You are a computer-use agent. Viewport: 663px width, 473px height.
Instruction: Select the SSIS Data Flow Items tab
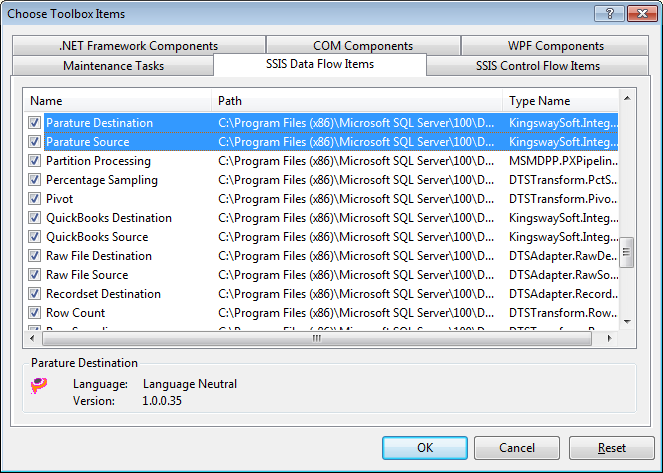(320, 64)
